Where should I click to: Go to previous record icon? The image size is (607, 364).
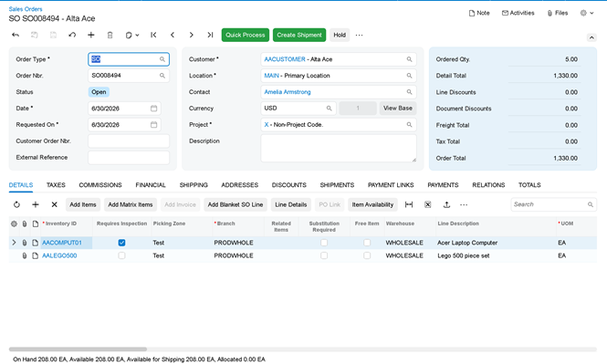click(173, 35)
